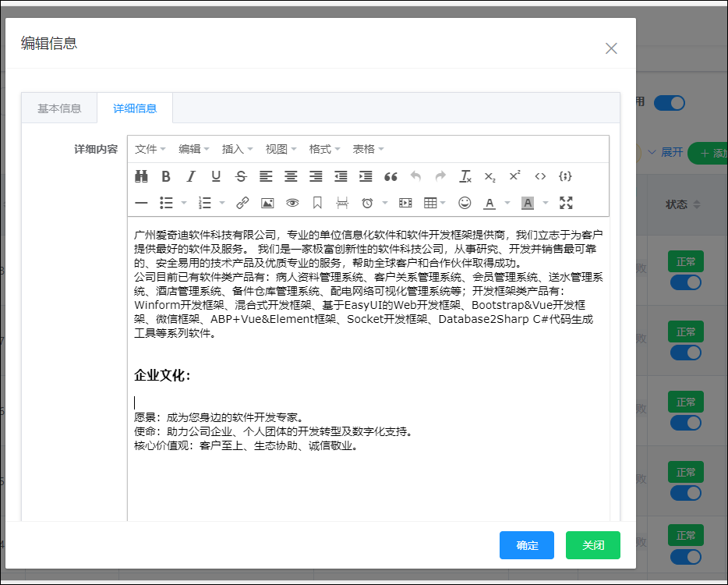Open the 编辑 menu
This screenshot has height=585, width=728.
[x=193, y=149]
